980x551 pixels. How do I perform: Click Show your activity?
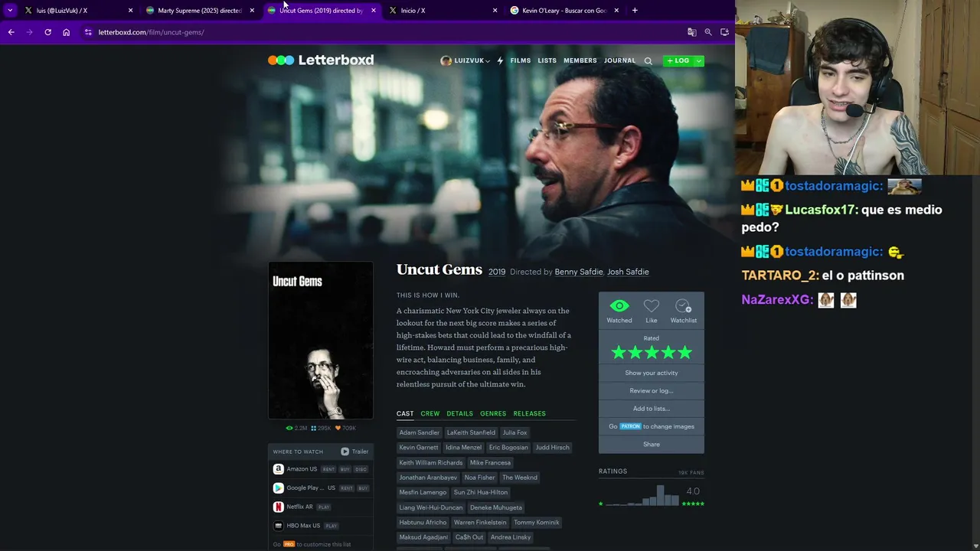(652, 373)
